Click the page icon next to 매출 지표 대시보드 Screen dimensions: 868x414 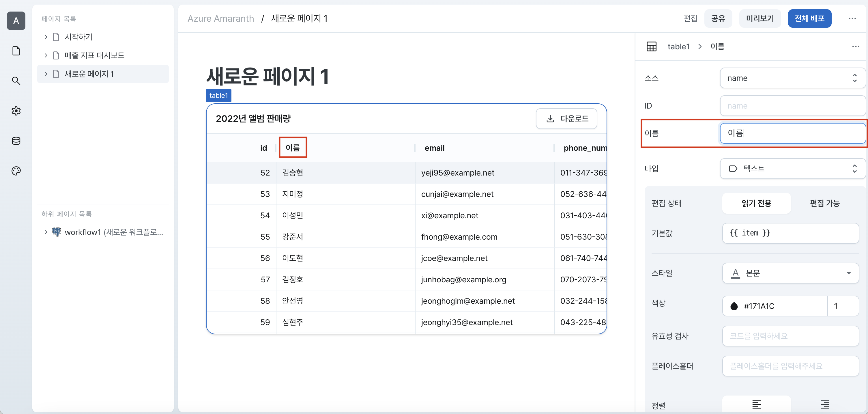pyautogui.click(x=56, y=55)
